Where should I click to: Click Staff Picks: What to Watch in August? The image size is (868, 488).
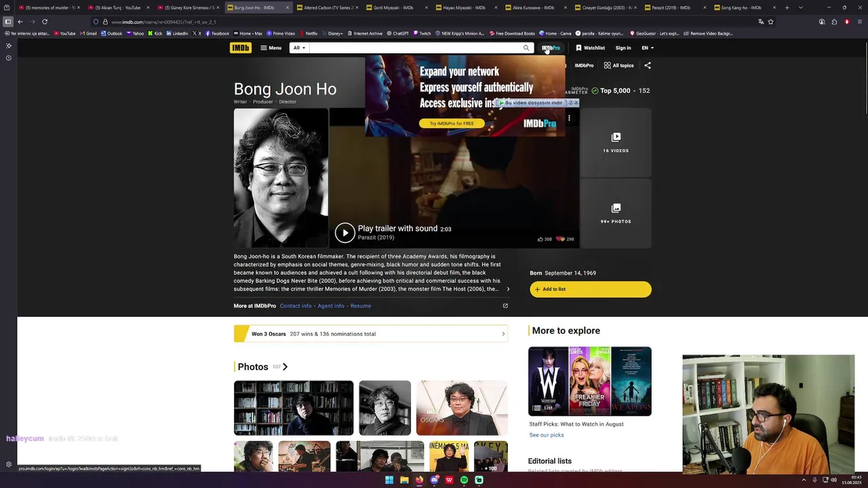click(576, 424)
